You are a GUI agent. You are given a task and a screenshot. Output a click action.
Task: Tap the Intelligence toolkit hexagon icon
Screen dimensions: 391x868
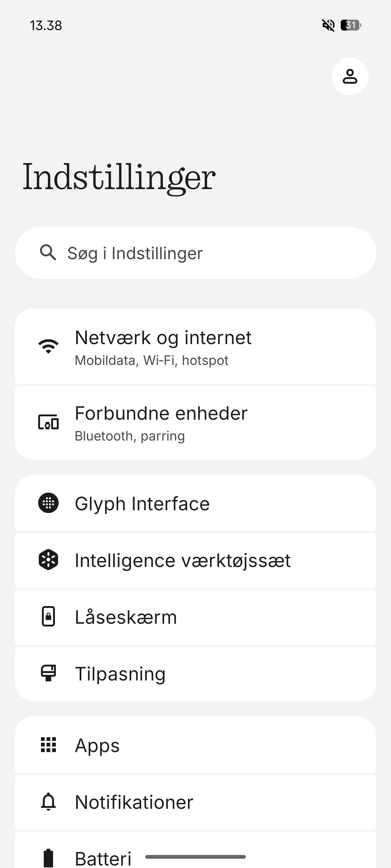pyautogui.click(x=48, y=560)
